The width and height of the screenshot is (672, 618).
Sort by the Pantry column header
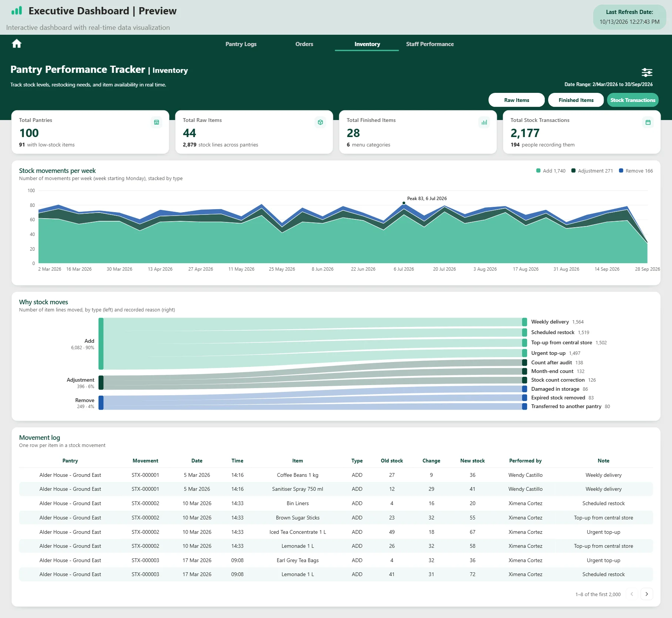pyautogui.click(x=70, y=461)
